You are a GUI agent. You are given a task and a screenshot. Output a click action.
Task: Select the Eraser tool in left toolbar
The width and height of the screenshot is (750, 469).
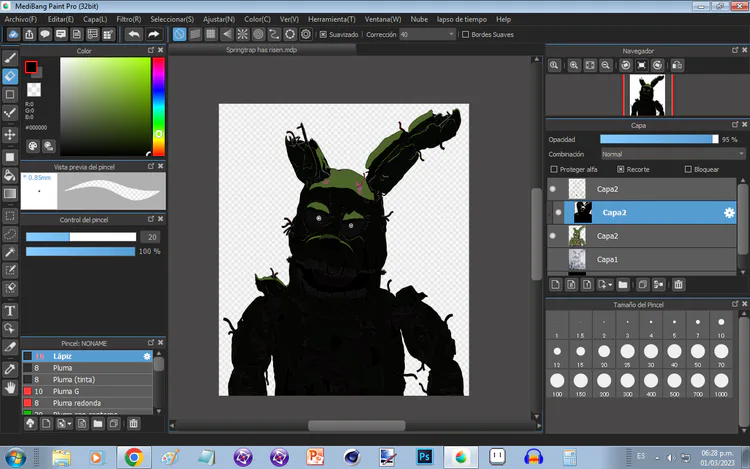[10, 75]
